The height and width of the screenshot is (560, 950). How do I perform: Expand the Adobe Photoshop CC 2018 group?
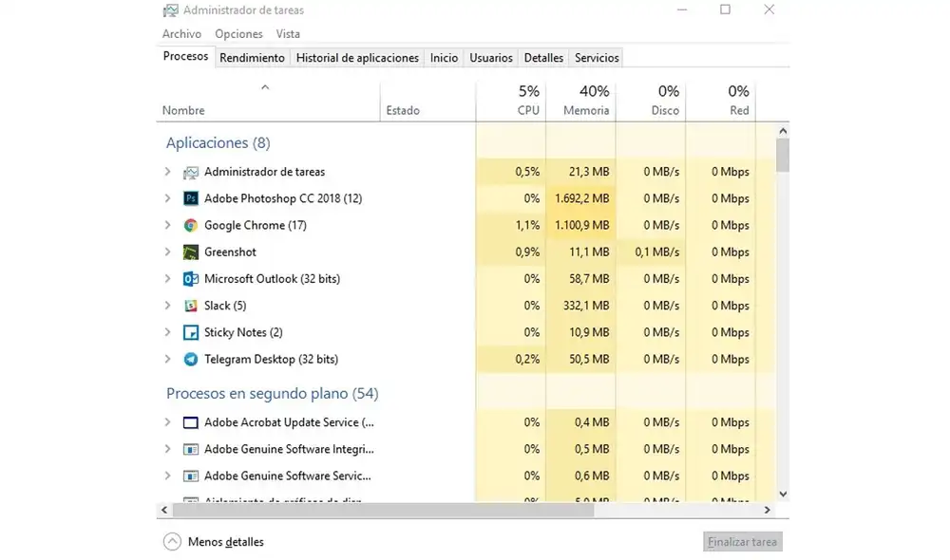click(167, 198)
